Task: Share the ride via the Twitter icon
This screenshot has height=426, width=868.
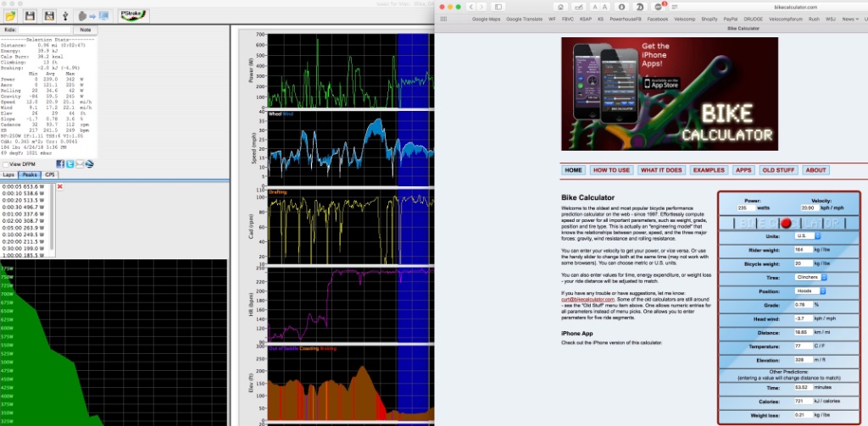Action: point(70,164)
